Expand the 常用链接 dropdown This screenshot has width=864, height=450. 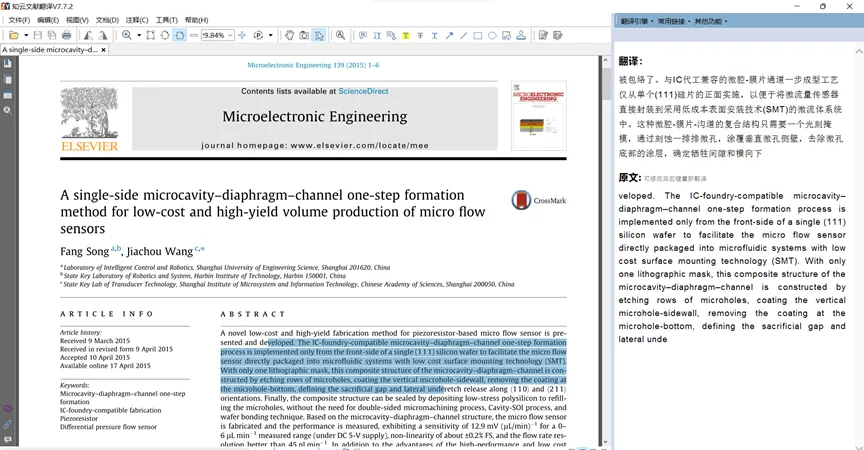[x=674, y=21]
